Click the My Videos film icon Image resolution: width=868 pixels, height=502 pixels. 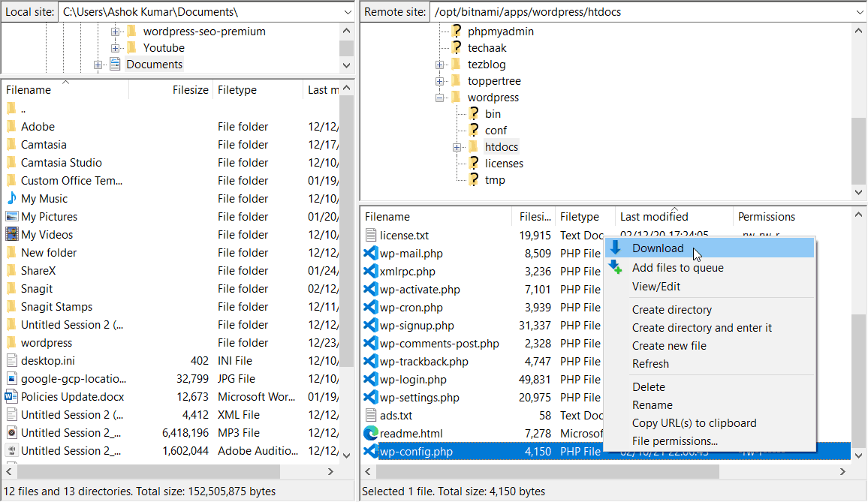click(x=11, y=234)
